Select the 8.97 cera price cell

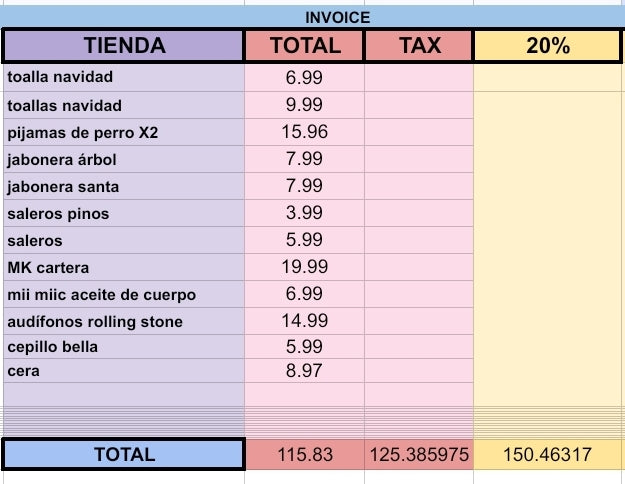click(x=304, y=370)
